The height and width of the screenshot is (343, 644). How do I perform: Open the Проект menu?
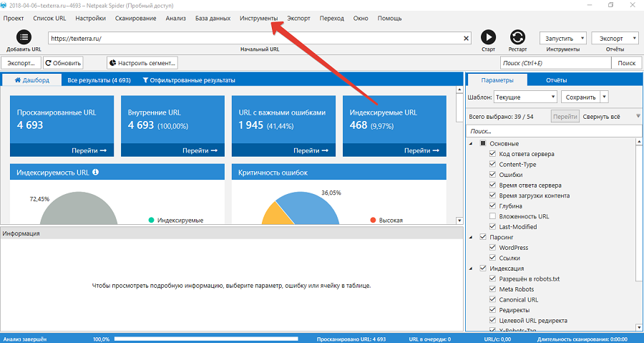click(x=14, y=19)
